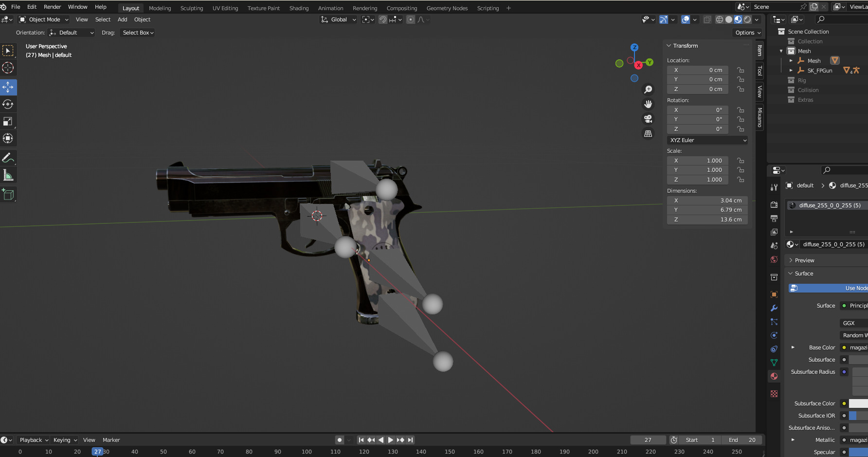Collapse the Surface panel
Screen dimensions: 868x457
[791, 274]
